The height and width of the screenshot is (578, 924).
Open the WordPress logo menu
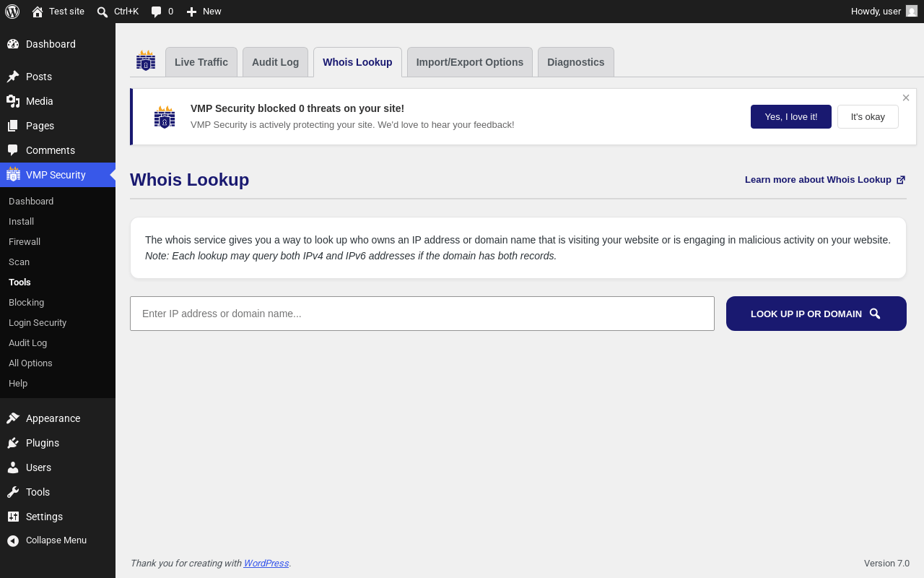[12, 12]
